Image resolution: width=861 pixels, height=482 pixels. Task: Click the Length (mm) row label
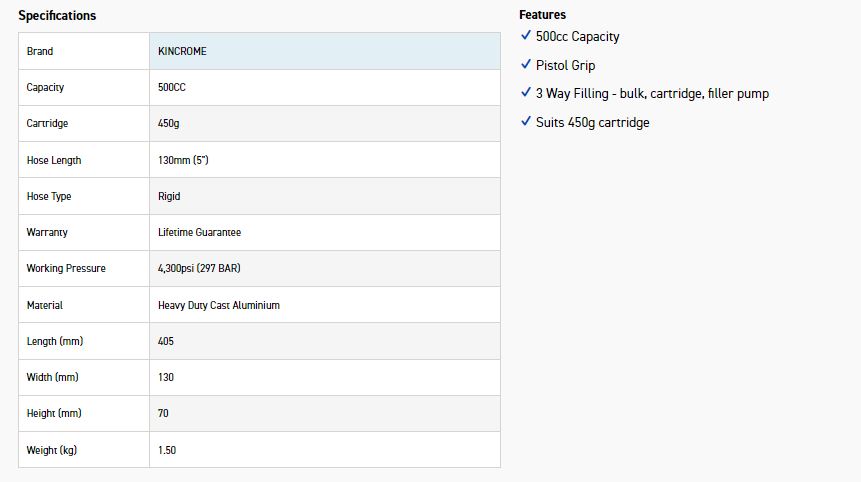point(55,341)
